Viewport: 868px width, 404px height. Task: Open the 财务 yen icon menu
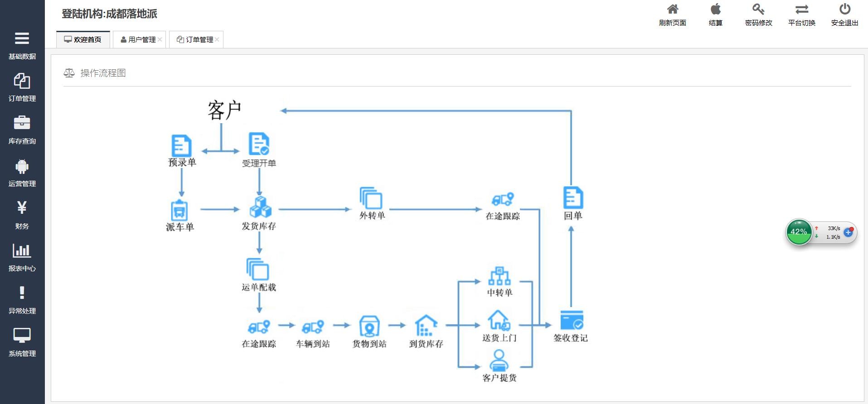22,207
